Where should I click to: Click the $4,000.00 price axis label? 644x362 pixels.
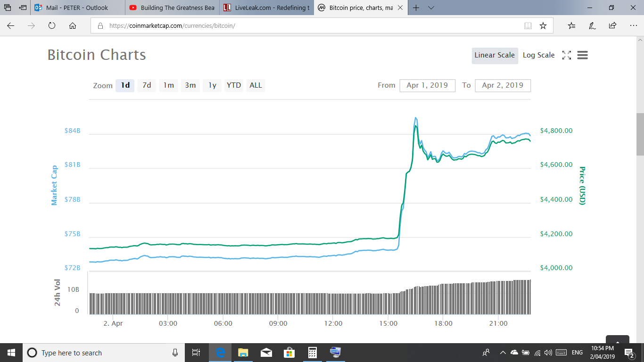coord(556,268)
